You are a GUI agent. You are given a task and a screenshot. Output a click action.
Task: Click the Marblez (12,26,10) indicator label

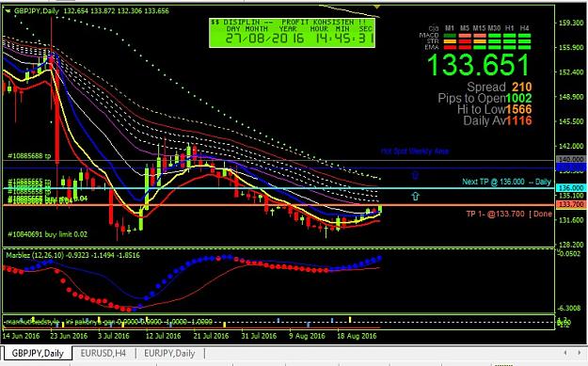(x=72, y=255)
